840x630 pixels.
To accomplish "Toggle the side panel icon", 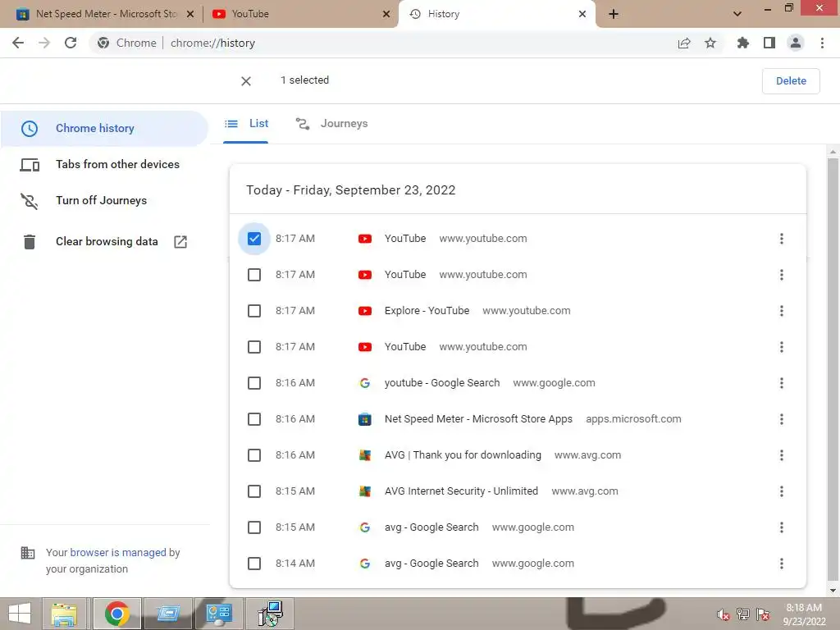I will click(x=769, y=43).
